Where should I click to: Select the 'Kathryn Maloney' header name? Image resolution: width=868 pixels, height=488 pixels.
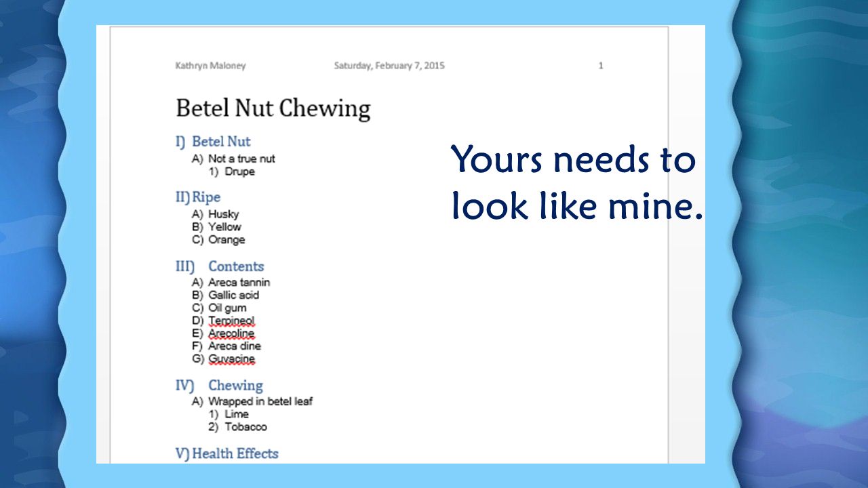click(x=210, y=66)
